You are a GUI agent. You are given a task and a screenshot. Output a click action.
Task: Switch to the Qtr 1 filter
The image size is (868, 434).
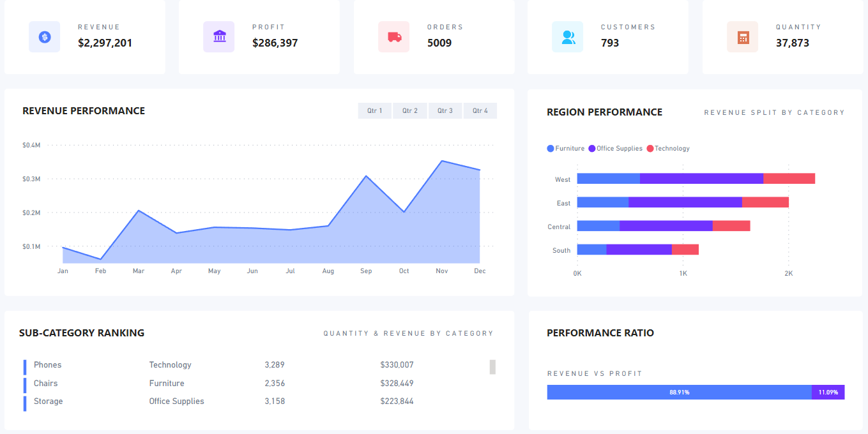(374, 110)
